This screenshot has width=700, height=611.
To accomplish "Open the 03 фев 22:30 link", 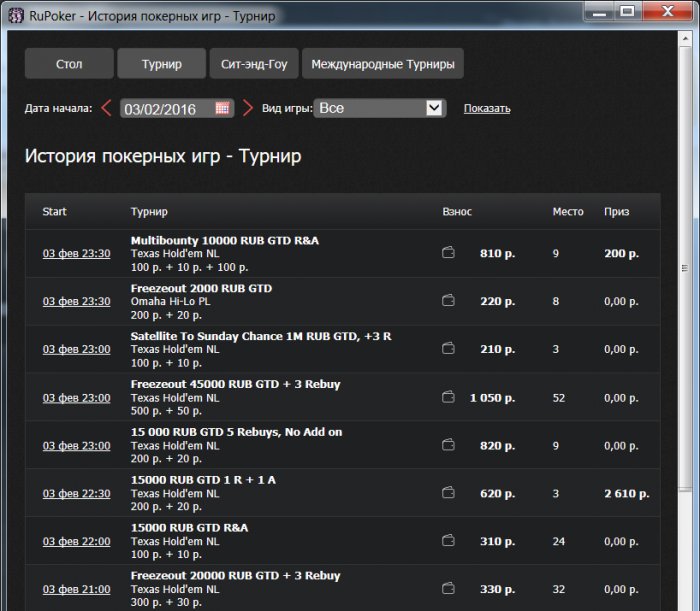I will [x=76, y=494].
